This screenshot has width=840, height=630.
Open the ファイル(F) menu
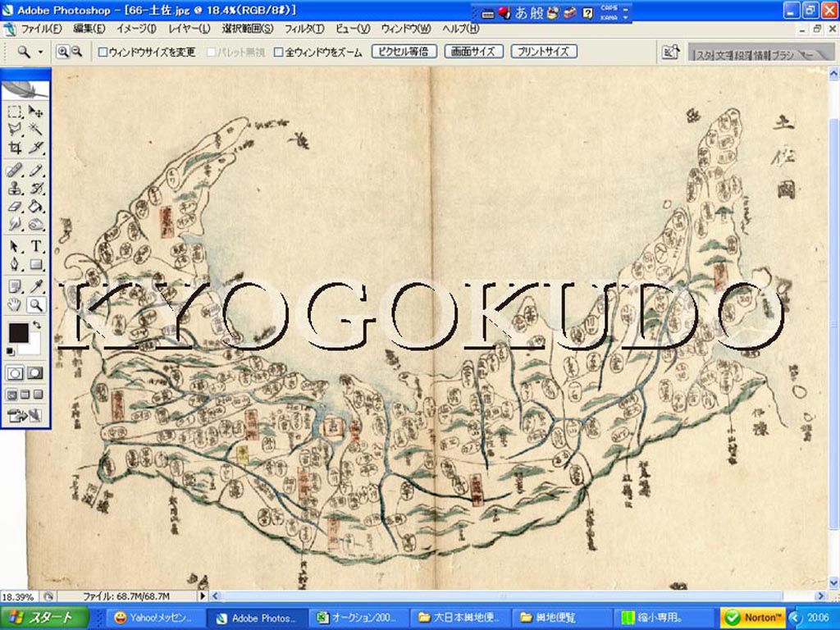point(41,29)
